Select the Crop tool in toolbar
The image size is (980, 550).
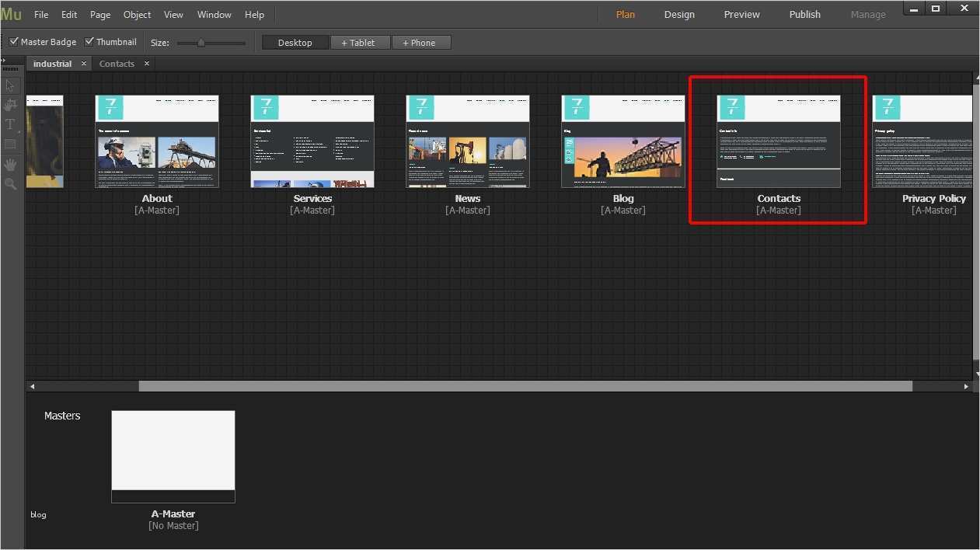(x=10, y=104)
